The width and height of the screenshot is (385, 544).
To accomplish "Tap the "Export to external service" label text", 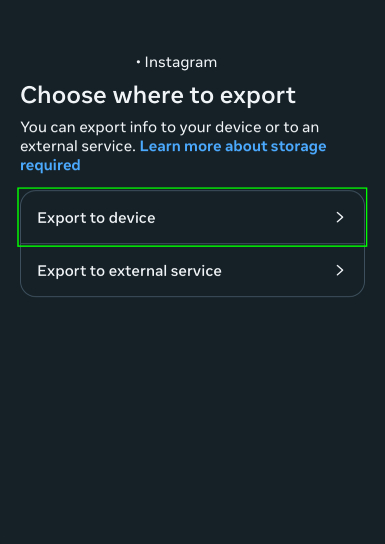I will [129, 271].
